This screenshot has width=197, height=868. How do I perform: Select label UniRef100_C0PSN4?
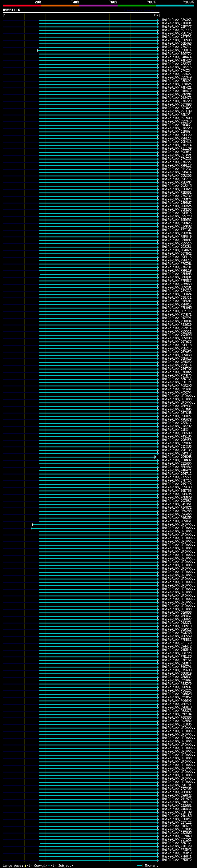(177, 94)
